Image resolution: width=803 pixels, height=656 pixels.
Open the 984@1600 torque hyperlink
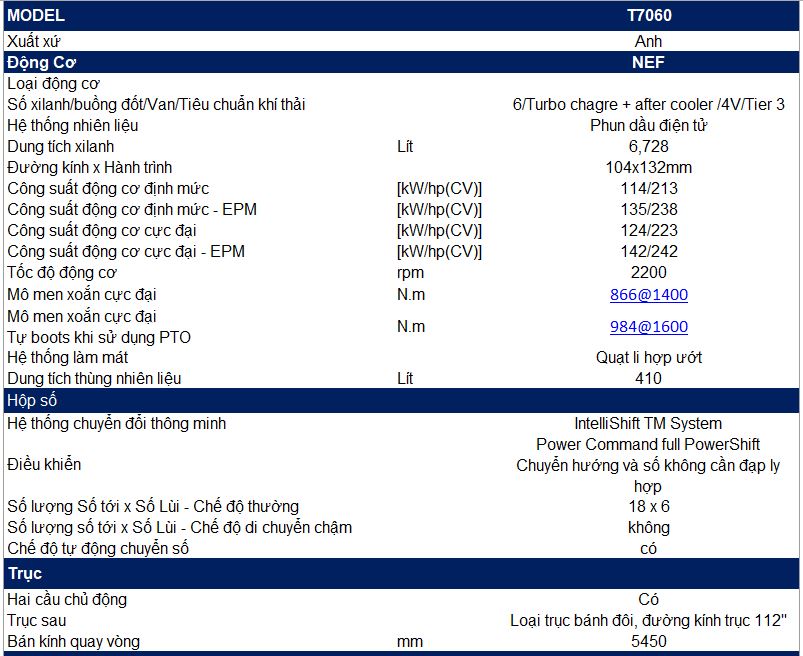(648, 327)
